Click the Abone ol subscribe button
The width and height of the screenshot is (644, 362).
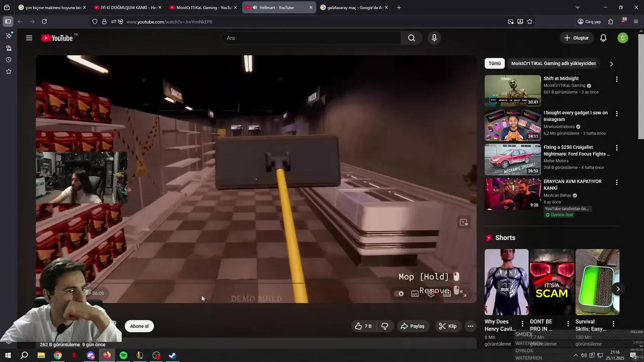139,326
